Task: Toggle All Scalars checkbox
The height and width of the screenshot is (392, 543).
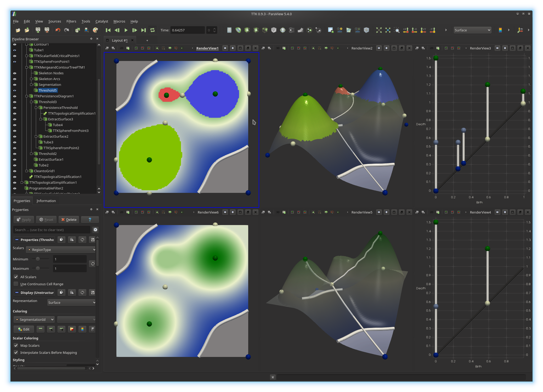Action: (16, 277)
